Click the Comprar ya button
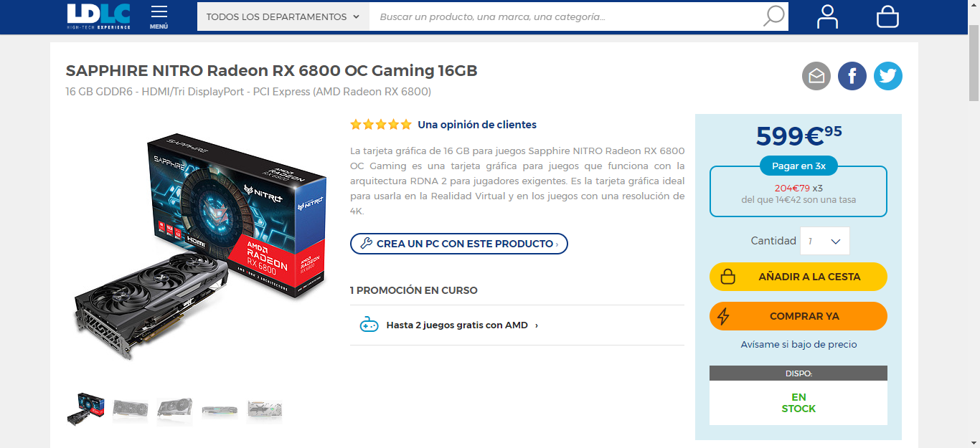Viewport: 980px width, 448px height. [x=798, y=316]
